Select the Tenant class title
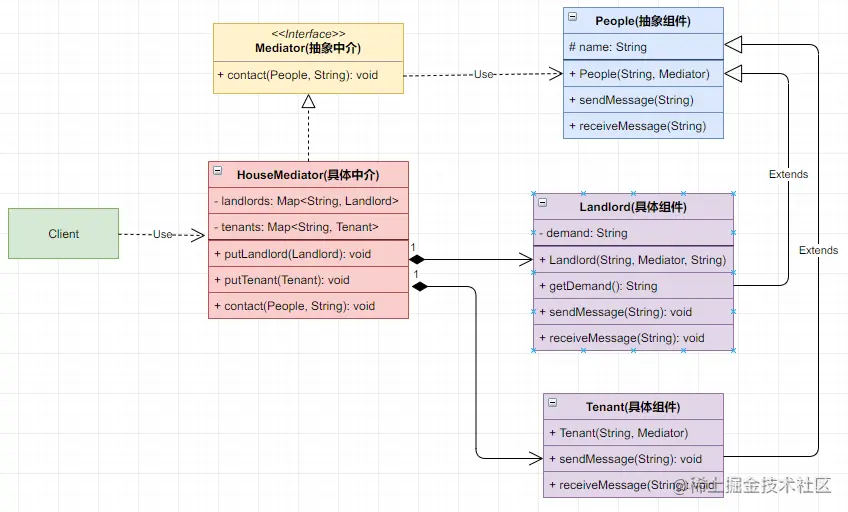 click(x=633, y=407)
